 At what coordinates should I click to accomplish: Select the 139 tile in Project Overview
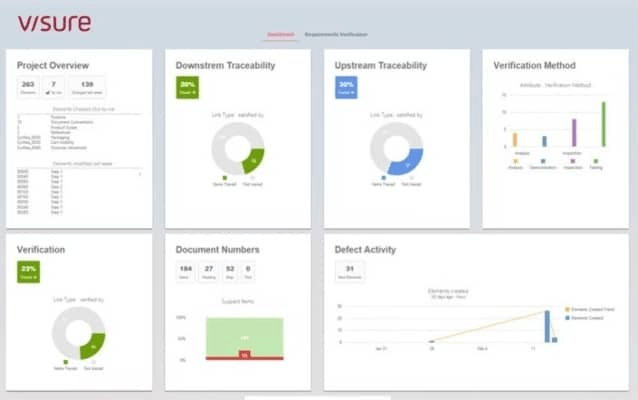coord(87,87)
